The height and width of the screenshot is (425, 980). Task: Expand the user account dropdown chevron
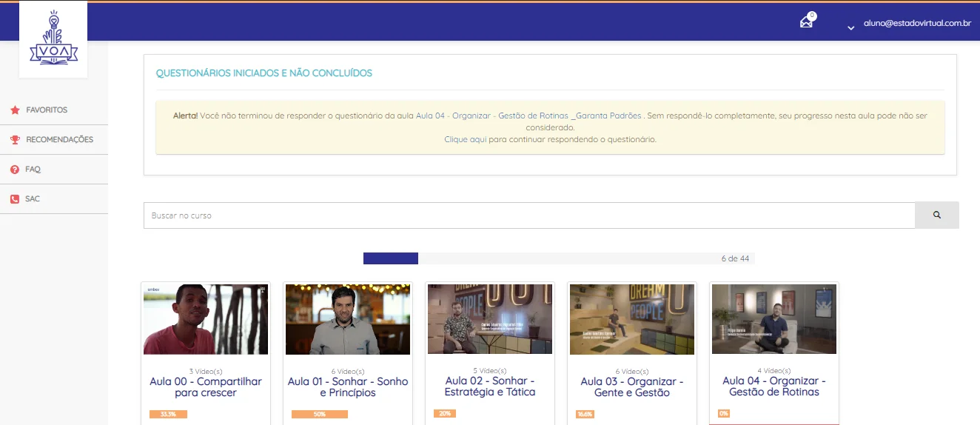pos(851,27)
